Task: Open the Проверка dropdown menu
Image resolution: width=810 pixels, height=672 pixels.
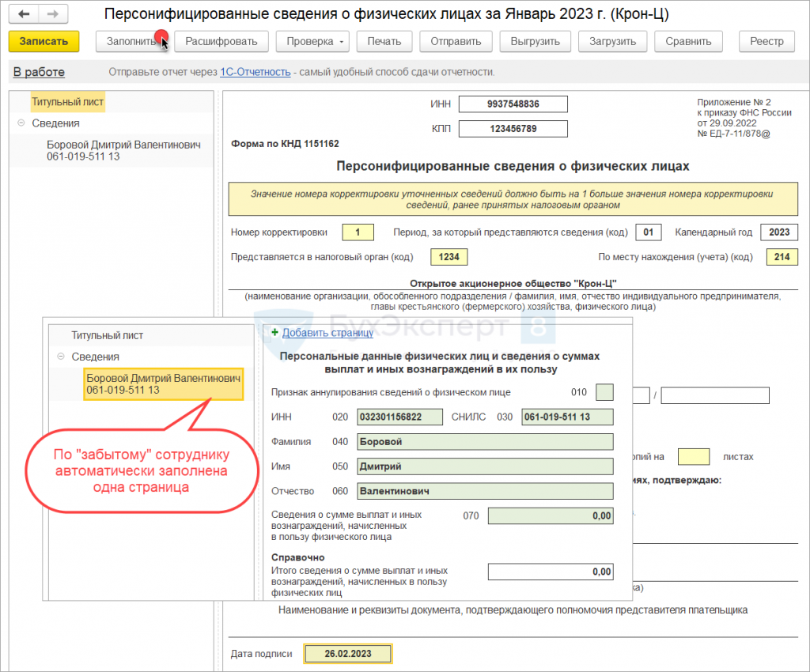Action: 316,42
